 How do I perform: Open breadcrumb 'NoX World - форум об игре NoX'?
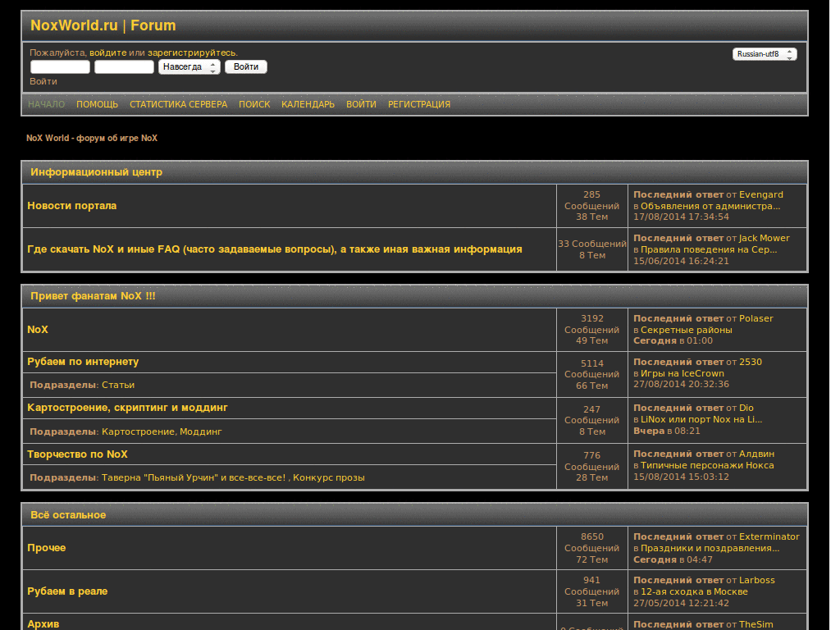pyautogui.click(x=92, y=138)
